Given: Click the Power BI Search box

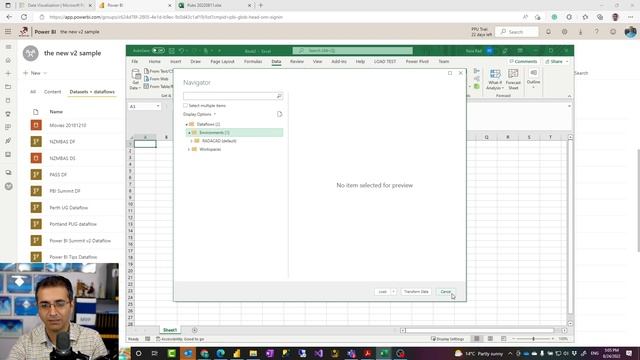Looking at the screenshot, I should [517, 31].
